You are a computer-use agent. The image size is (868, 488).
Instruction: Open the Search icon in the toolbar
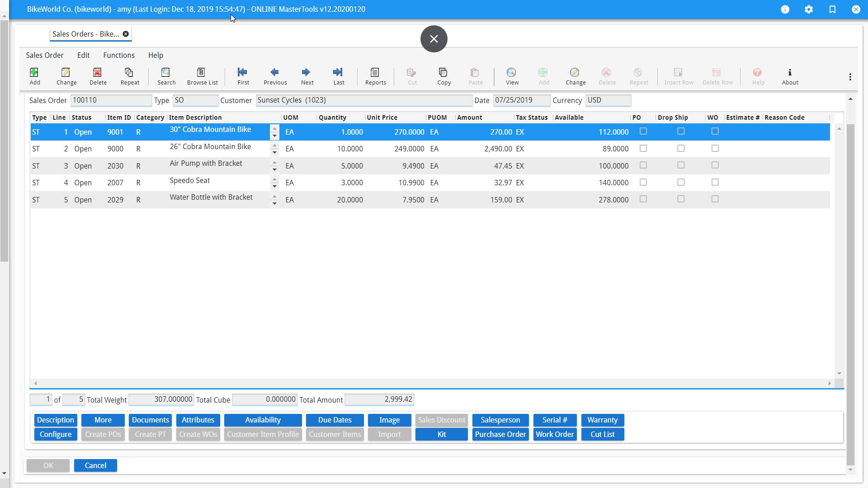click(166, 76)
